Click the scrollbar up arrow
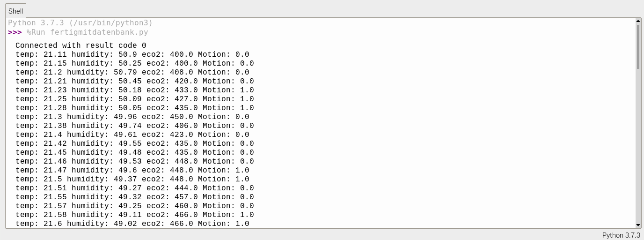Viewport: 644px width, 240px height. point(638,21)
